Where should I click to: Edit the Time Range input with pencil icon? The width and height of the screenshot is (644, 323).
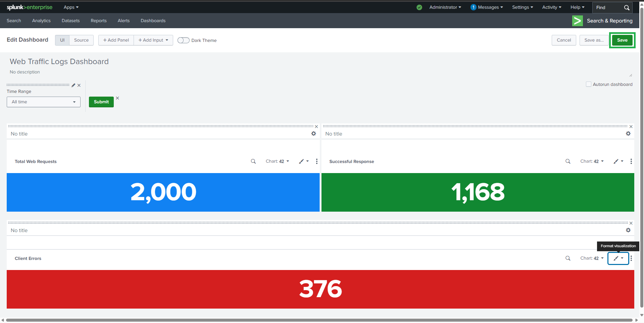coord(73,85)
